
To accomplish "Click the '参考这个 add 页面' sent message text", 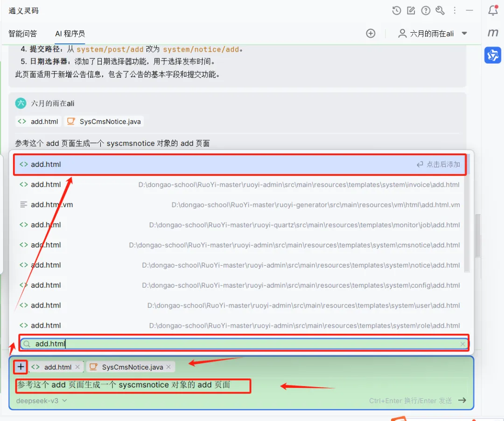I will click(x=112, y=143).
